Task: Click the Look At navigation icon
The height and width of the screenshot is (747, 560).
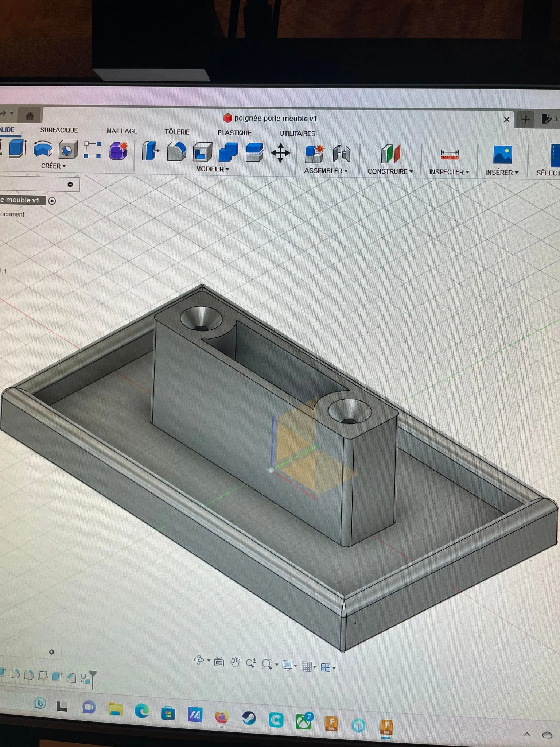Action: (219, 661)
